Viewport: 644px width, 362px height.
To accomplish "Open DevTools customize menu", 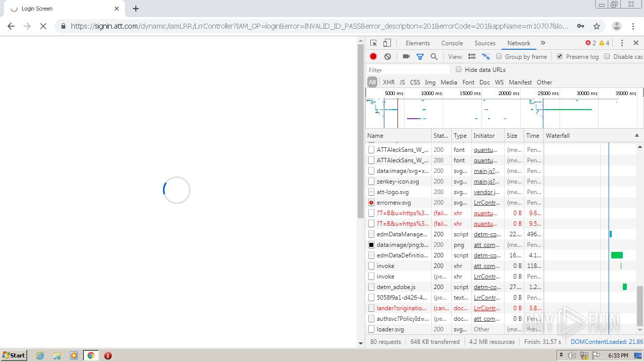I will tap(622, 43).
